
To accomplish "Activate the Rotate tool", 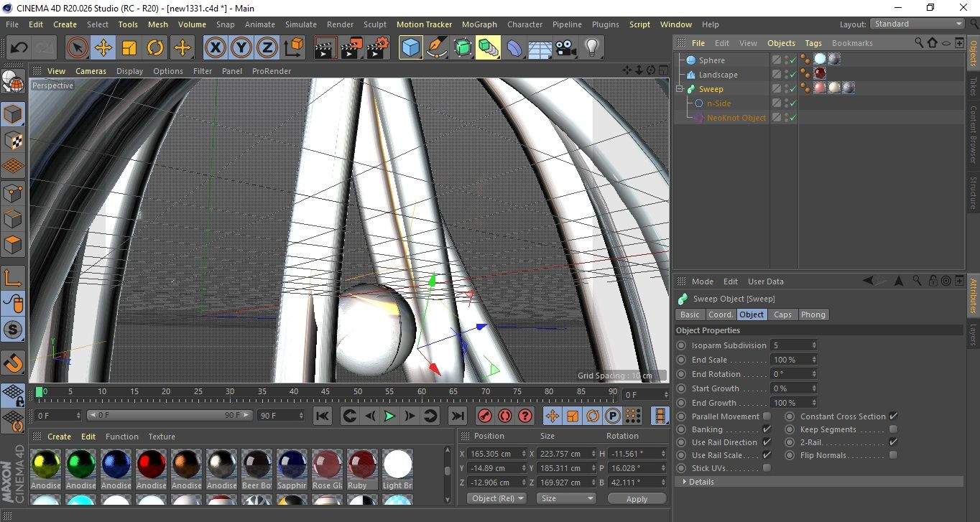I will (155, 48).
